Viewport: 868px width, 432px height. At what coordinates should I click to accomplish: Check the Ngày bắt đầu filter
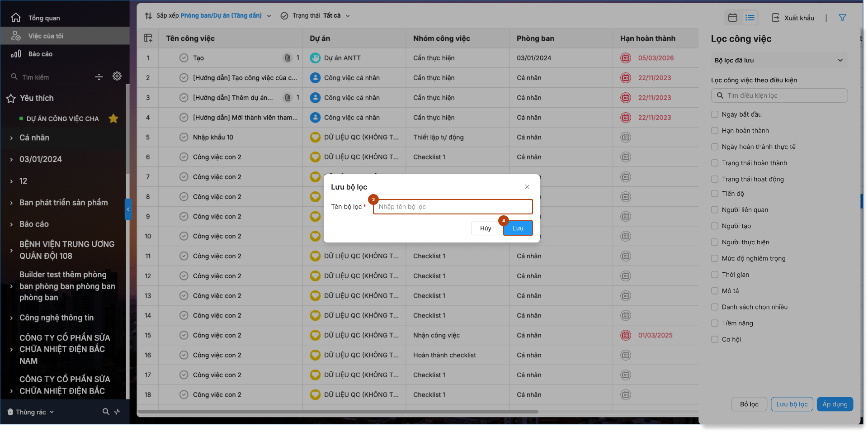[715, 114]
